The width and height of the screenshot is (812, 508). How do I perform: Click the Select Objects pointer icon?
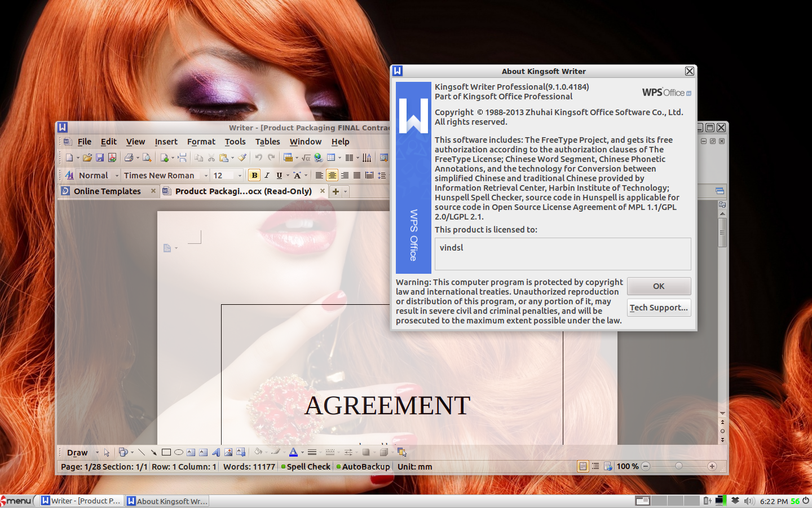coord(107,452)
